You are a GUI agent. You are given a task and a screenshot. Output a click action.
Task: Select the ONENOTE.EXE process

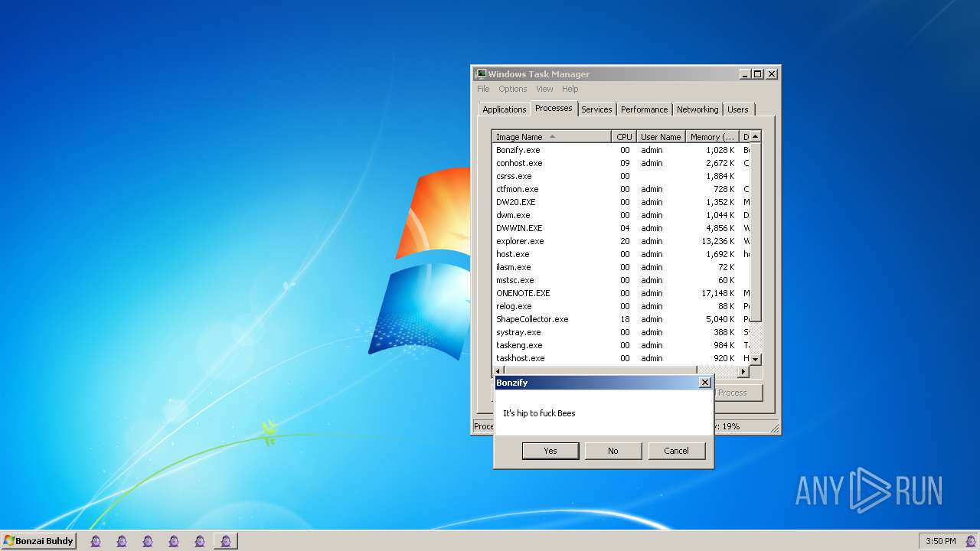pos(620,293)
